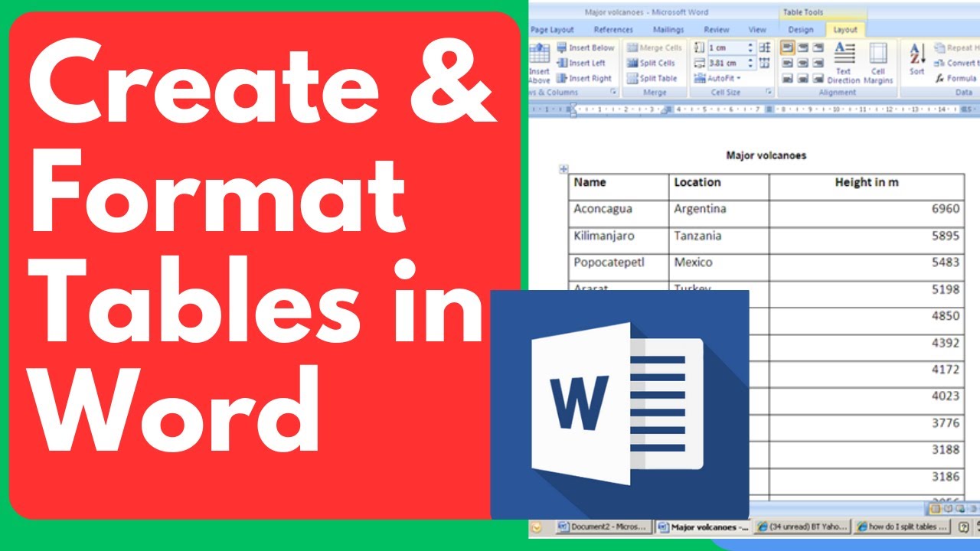Insert a Formula into the cell
The width and height of the screenshot is (980, 551).
[956, 78]
